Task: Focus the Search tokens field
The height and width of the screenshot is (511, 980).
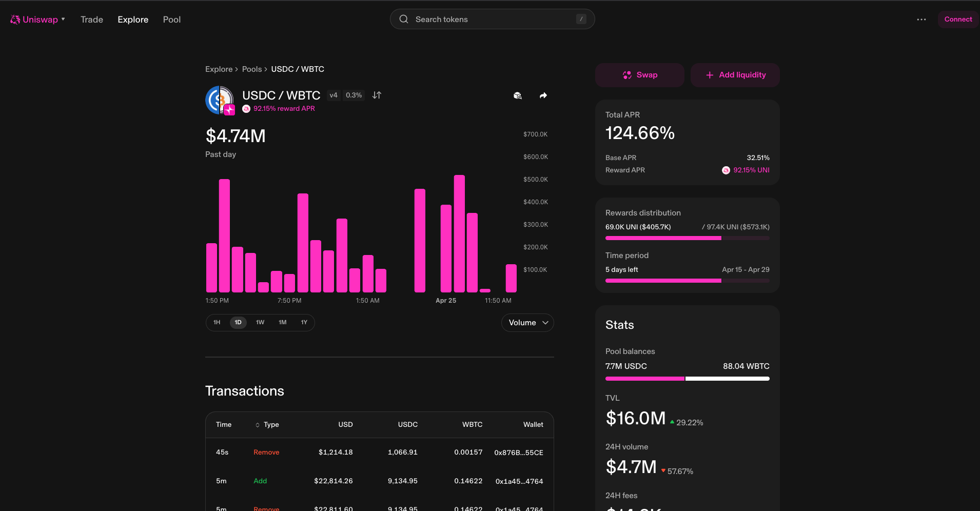Action: click(x=492, y=19)
